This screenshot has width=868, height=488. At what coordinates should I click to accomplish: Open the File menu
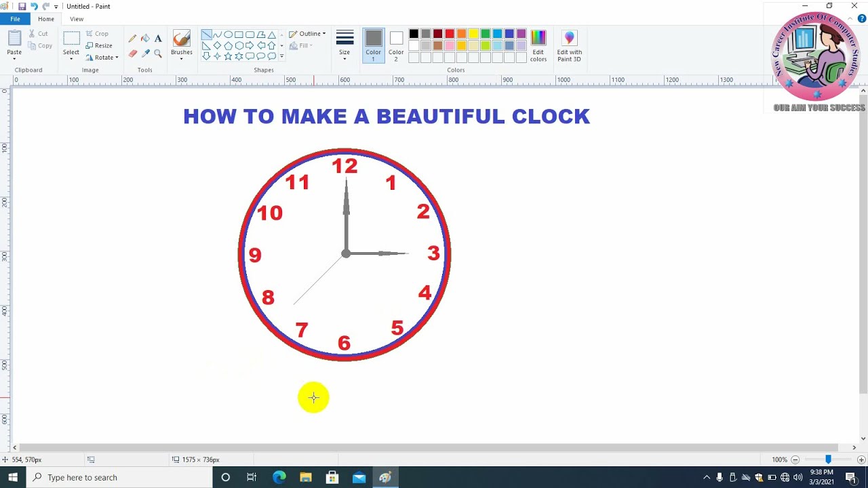coord(15,19)
